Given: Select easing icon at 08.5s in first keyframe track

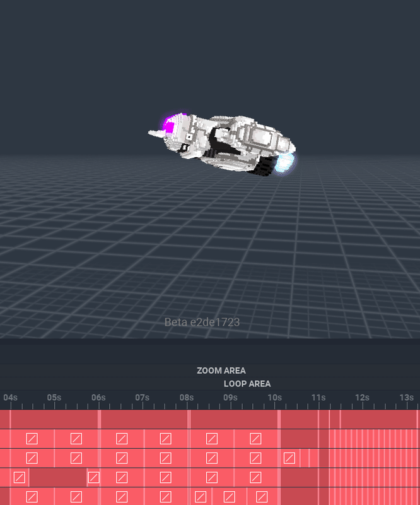Looking at the screenshot, I should [212, 439].
